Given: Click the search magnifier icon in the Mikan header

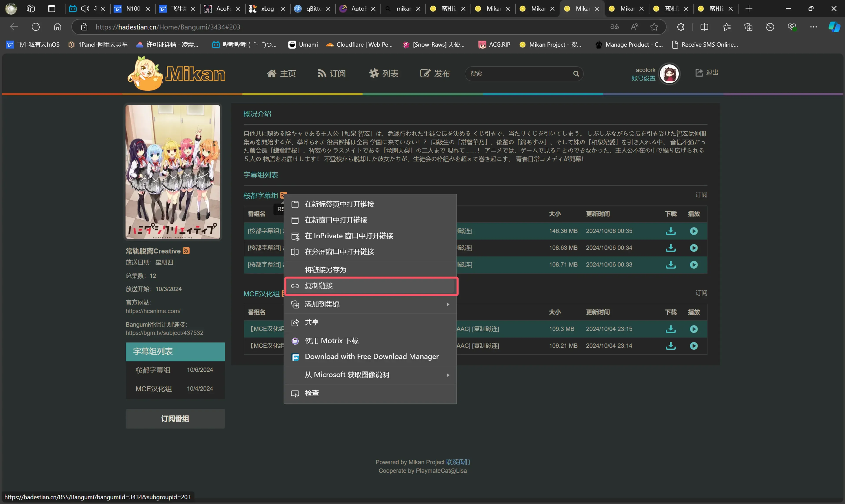Looking at the screenshot, I should coord(576,74).
